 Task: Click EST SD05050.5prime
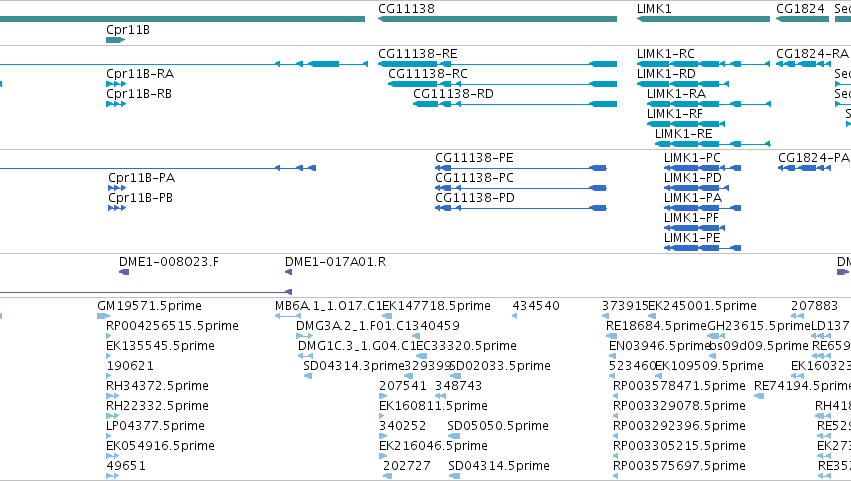point(498,427)
